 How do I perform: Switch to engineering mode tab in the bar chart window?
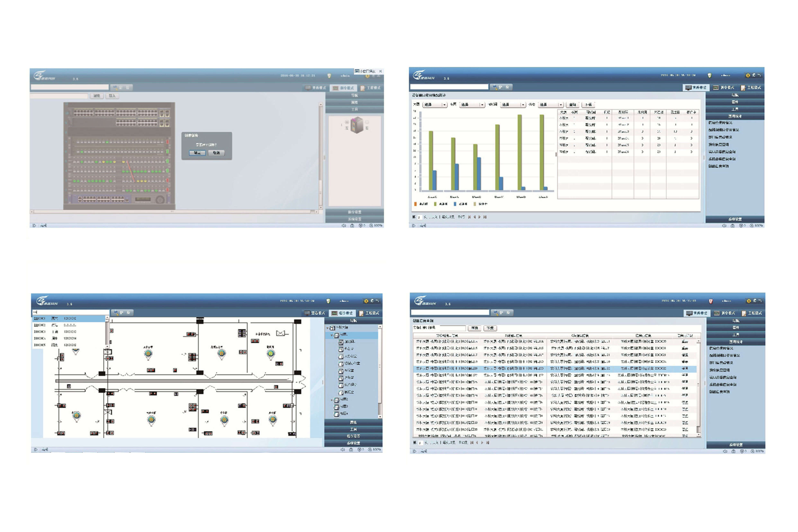(x=751, y=88)
